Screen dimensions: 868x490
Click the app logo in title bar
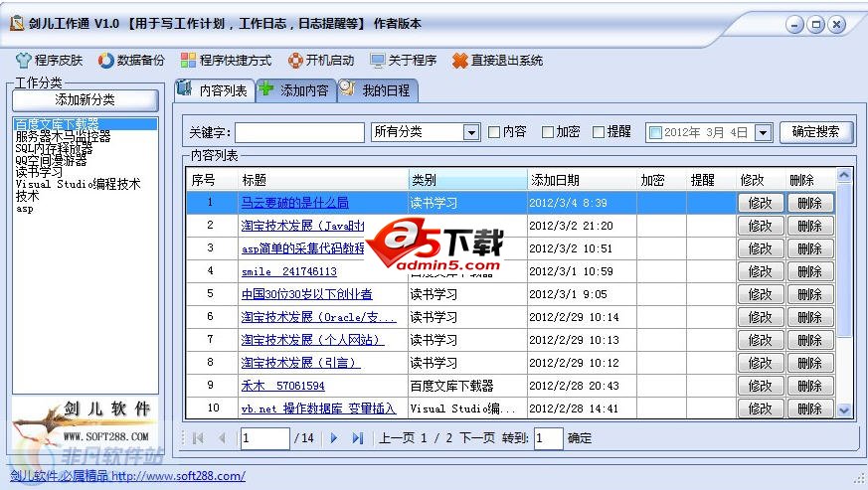point(17,23)
